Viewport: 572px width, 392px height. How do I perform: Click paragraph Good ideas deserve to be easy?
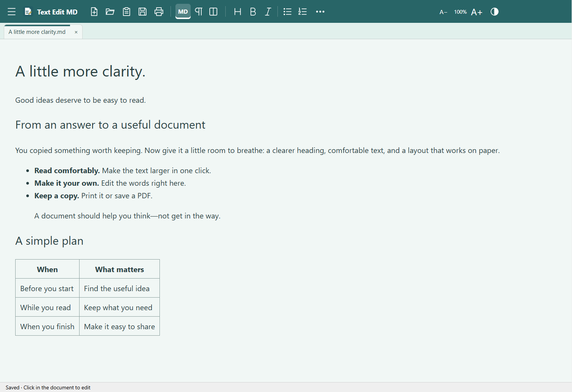80,100
